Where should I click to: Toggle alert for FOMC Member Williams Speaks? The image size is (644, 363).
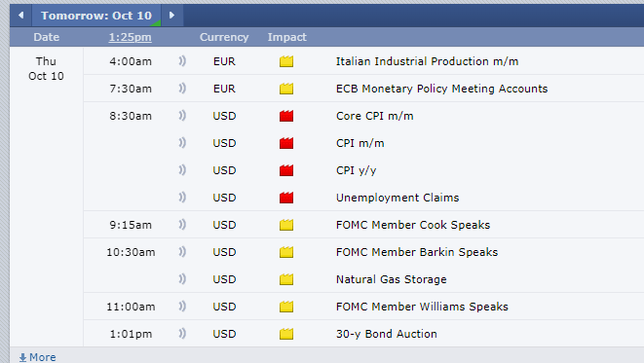[x=182, y=307]
